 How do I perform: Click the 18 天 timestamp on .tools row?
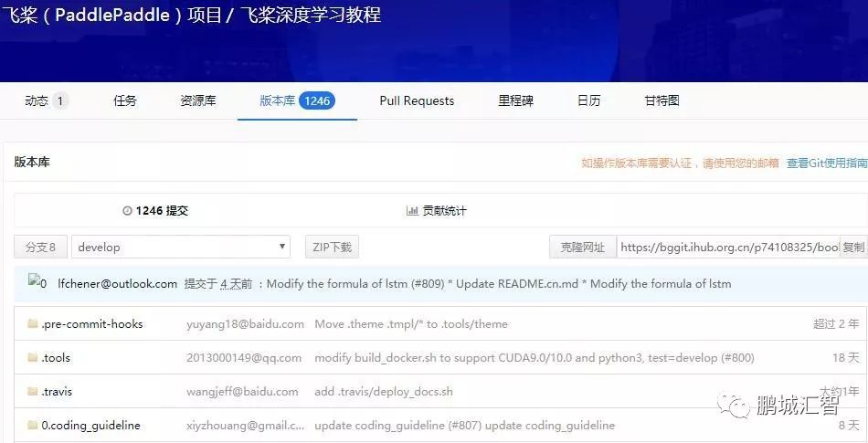tap(846, 358)
